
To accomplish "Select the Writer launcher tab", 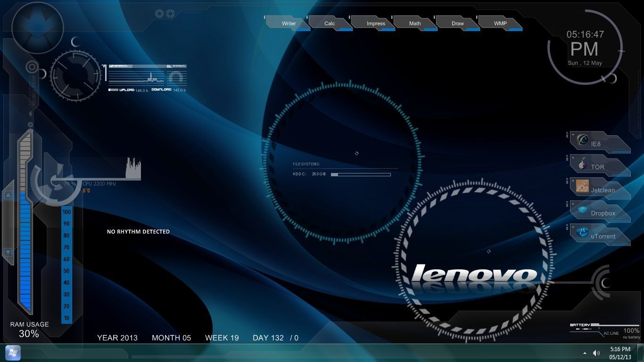I will pos(288,22).
